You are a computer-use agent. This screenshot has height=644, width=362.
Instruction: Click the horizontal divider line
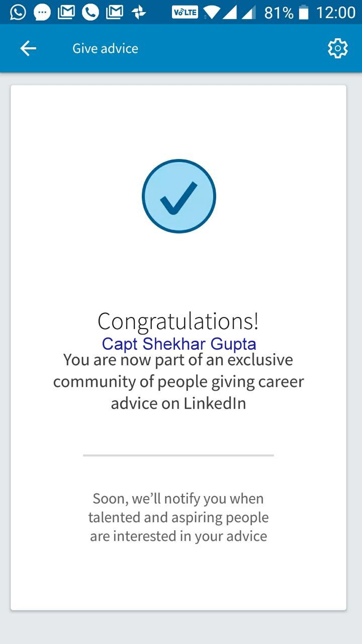point(178,455)
